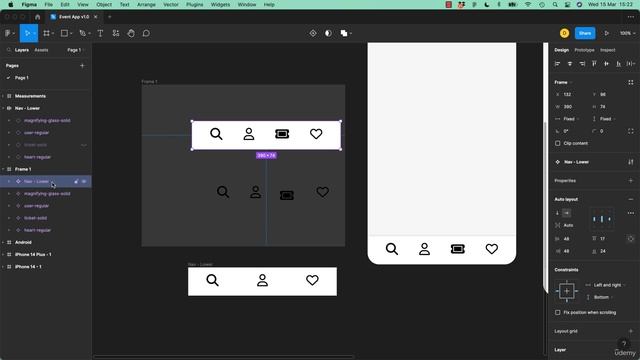Click the Share button
The image size is (640, 360).
584,33
